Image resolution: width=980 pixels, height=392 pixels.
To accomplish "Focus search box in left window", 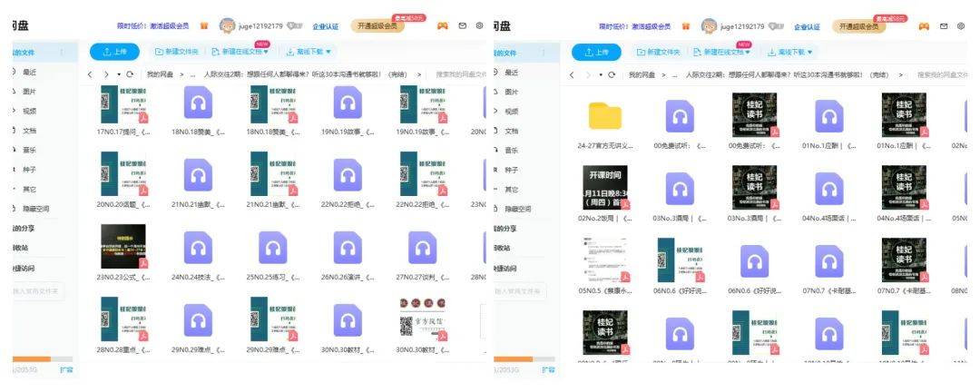I will 461,74.
